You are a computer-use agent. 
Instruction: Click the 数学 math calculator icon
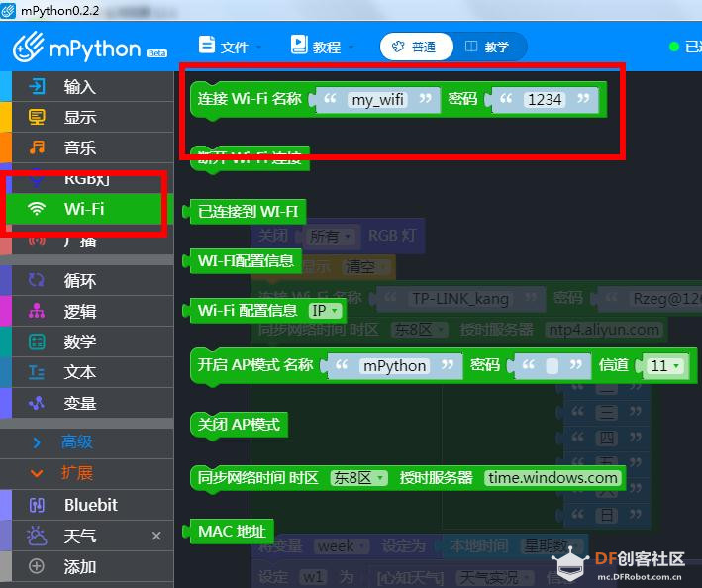pos(37,342)
